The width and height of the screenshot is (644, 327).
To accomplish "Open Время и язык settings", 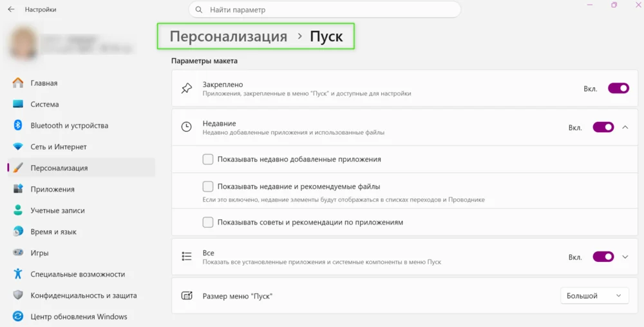I will (81, 232).
